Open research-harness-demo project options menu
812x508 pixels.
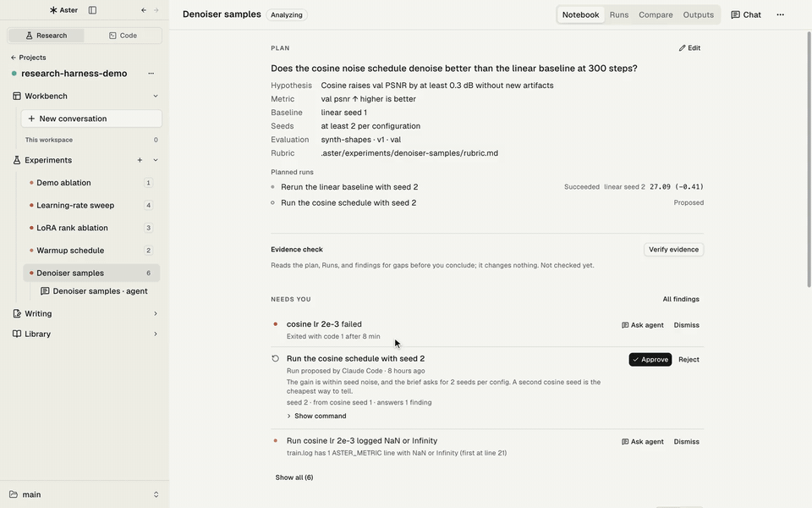click(x=151, y=73)
